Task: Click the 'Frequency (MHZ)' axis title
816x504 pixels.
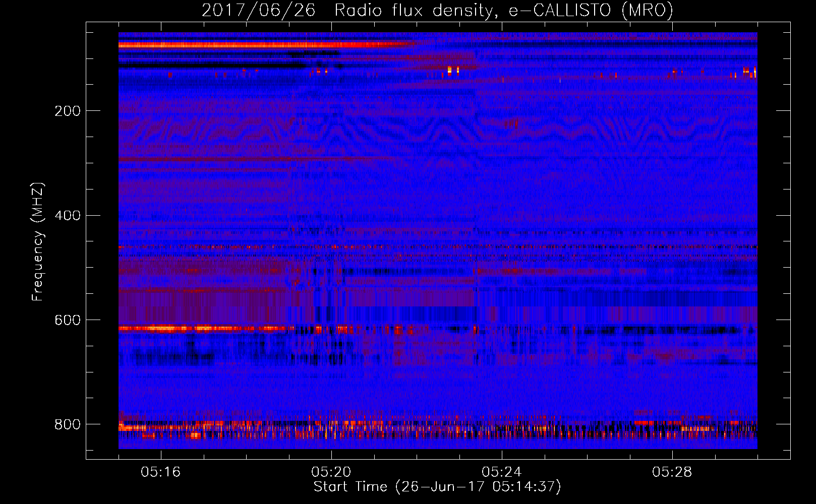Action: (37, 241)
